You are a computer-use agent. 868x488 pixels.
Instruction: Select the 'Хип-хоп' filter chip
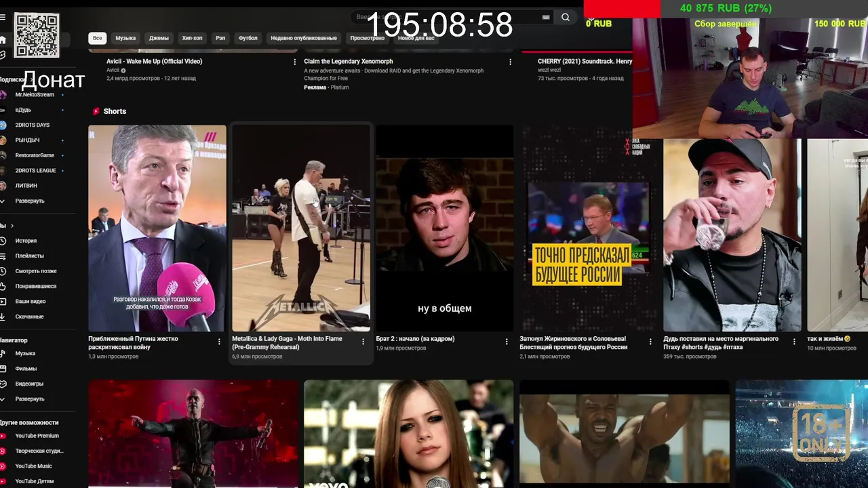[x=192, y=38]
